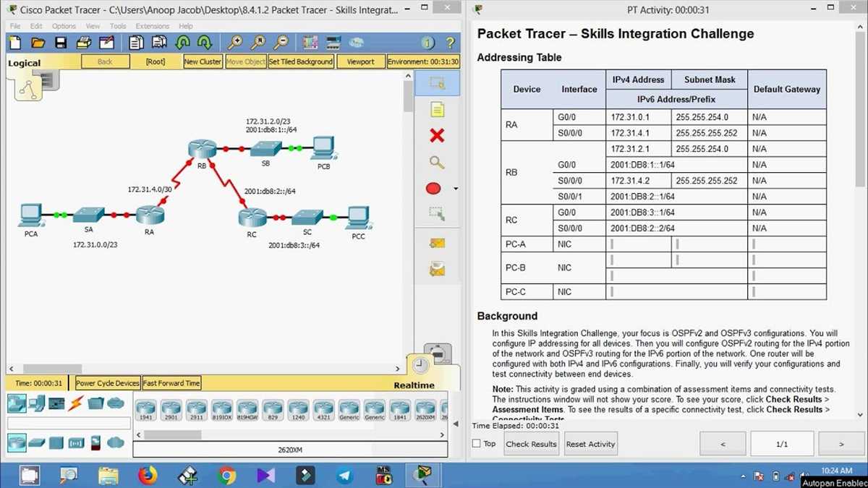
Task: Open the Help menu
Action: click(186, 26)
